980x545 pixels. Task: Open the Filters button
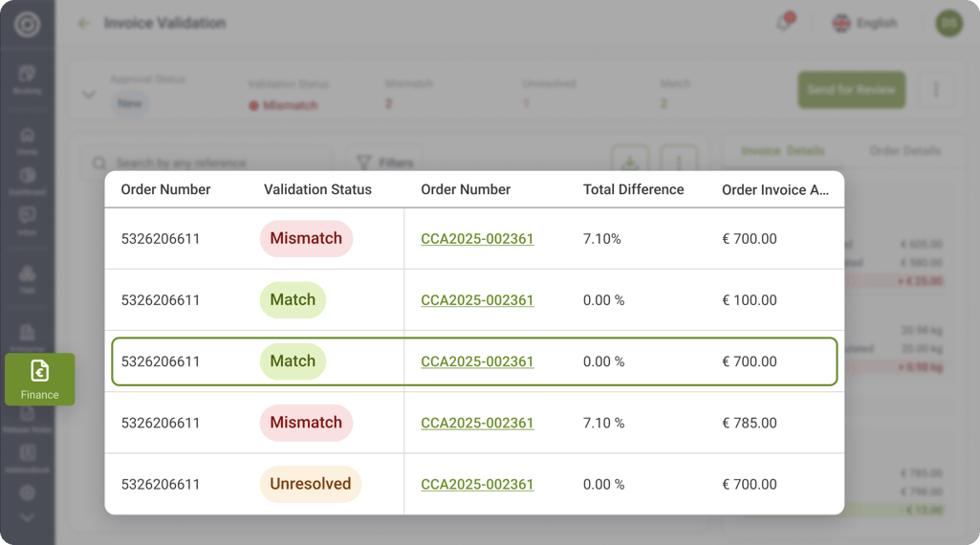(384, 162)
